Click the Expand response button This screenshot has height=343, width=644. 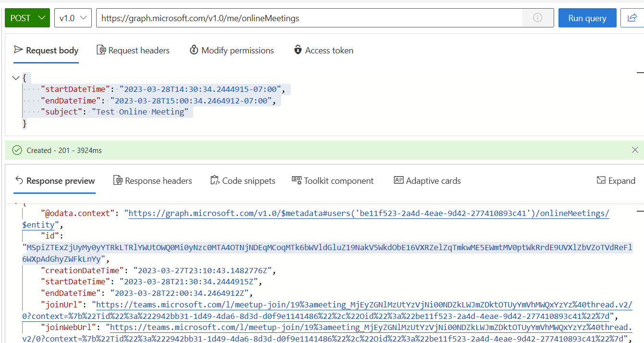pyautogui.click(x=616, y=180)
